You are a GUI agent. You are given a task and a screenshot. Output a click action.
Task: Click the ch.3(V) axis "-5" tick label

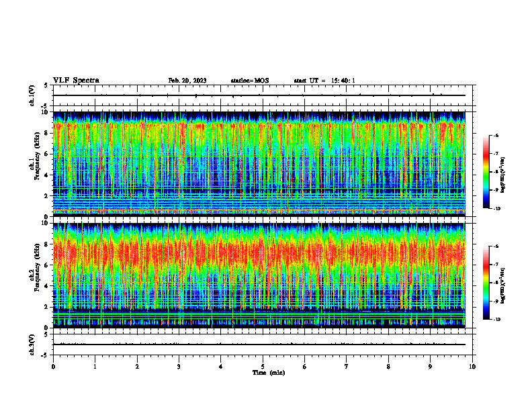click(46, 355)
